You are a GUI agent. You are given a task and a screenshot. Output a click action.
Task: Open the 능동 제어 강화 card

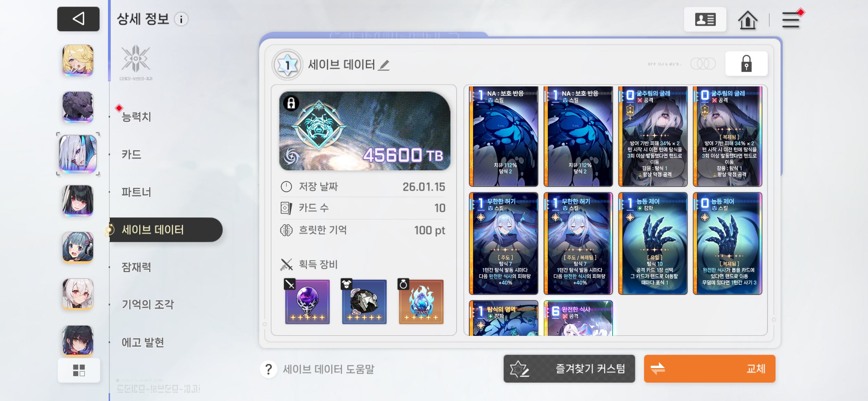coord(653,243)
